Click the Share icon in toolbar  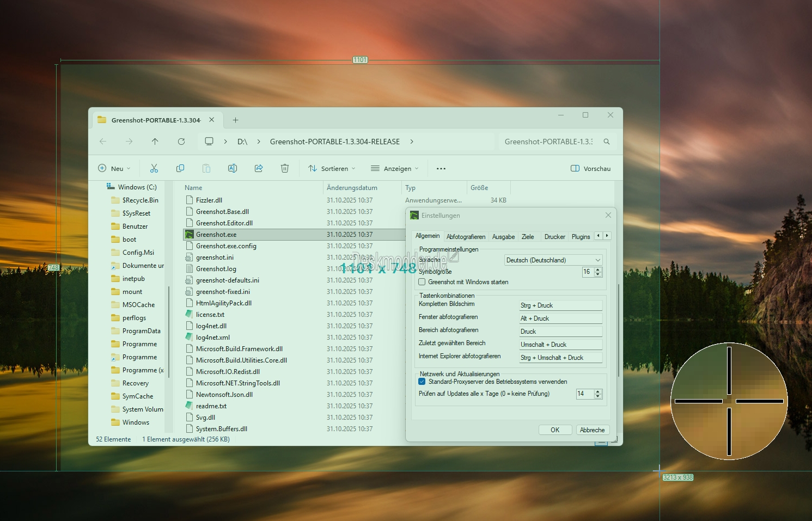pyautogui.click(x=259, y=169)
